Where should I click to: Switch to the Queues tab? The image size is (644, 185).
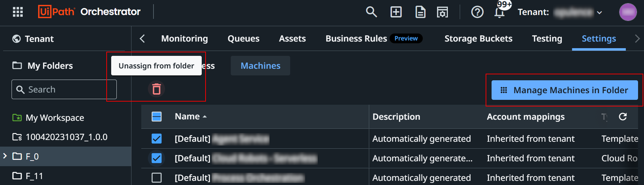coord(243,38)
